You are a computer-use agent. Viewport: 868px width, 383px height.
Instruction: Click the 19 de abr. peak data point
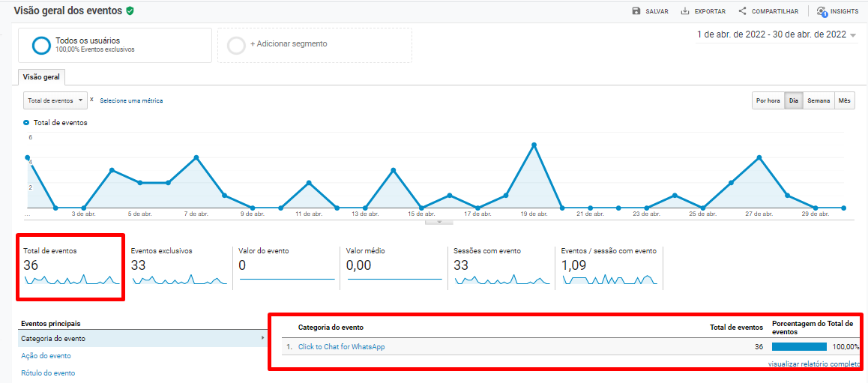(x=534, y=145)
